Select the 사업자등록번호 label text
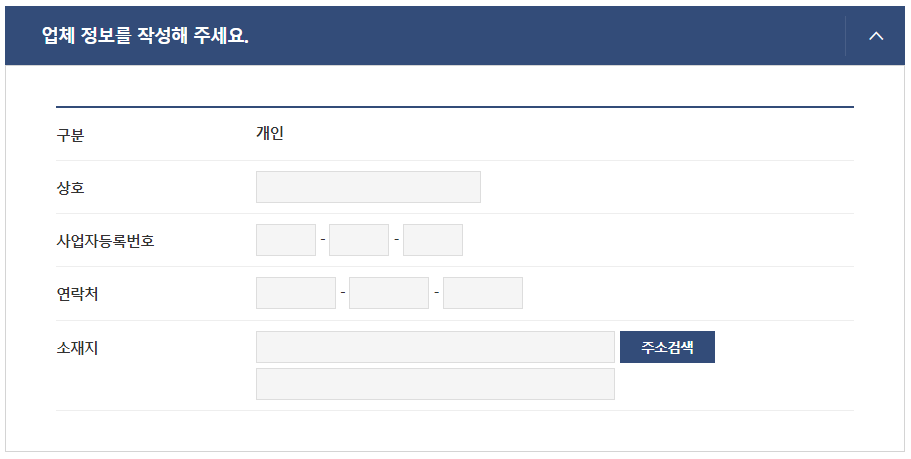 tap(105, 241)
